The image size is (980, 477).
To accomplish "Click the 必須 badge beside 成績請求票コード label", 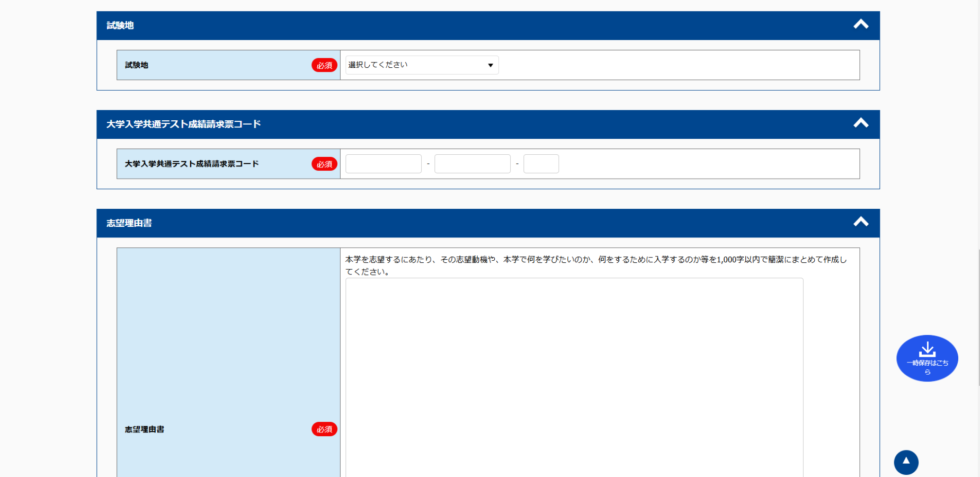I will click(x=324, y=164).
